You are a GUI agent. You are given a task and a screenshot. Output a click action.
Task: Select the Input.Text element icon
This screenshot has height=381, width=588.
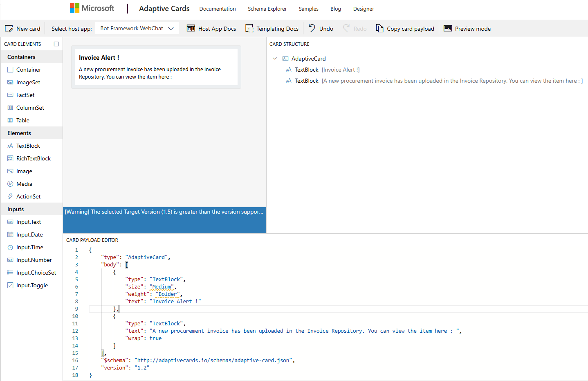(10, 222)
